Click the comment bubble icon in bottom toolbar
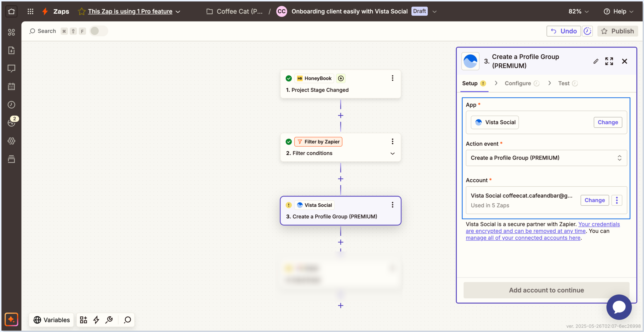 (127, 320)
